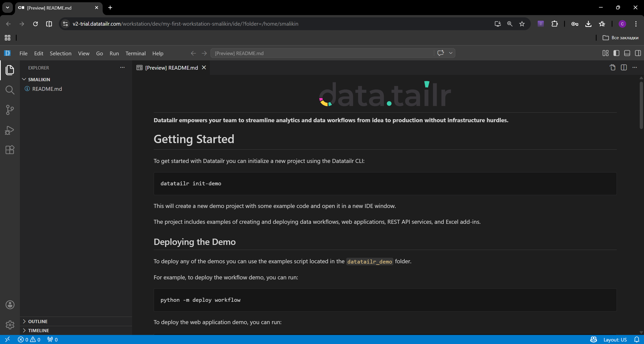Open the Все закладки bookmarks folder
Screen dimensions: 644x344
point(620,38)
